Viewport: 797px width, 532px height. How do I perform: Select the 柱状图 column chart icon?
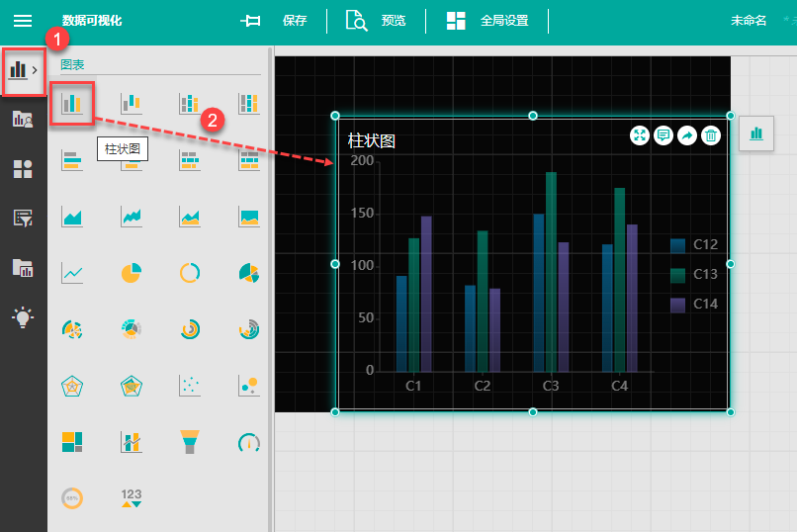point(71,103)
